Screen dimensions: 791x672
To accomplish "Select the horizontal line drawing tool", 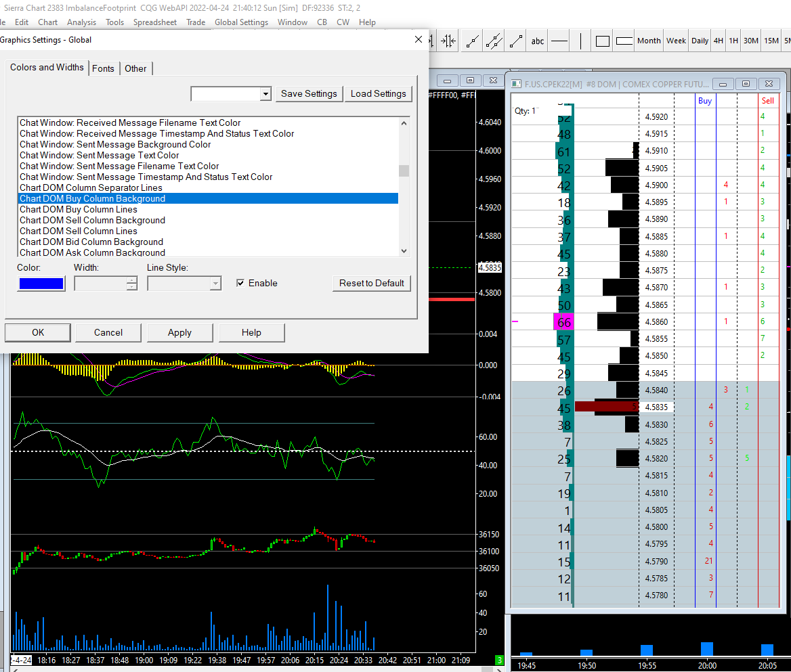I will click(x=559, y=41).
